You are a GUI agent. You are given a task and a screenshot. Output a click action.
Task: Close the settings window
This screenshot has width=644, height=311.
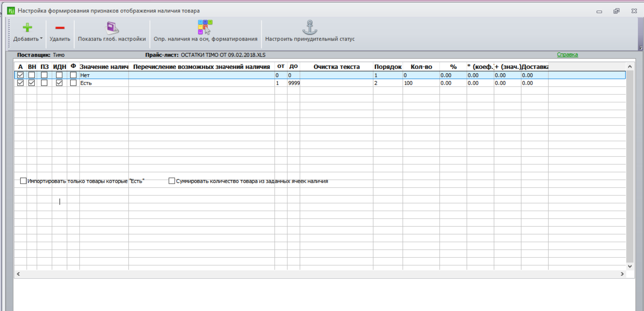(x=634, y=11)
